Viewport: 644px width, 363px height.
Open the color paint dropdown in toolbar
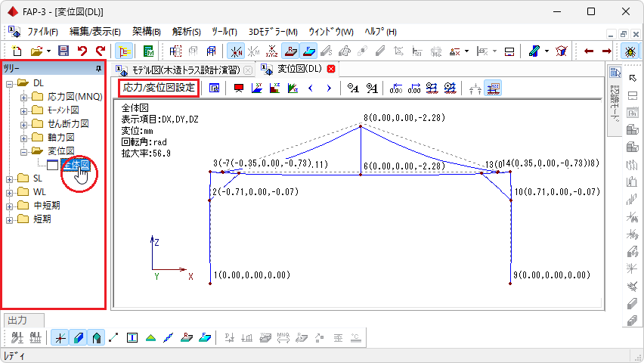click(x=546, y=51)
